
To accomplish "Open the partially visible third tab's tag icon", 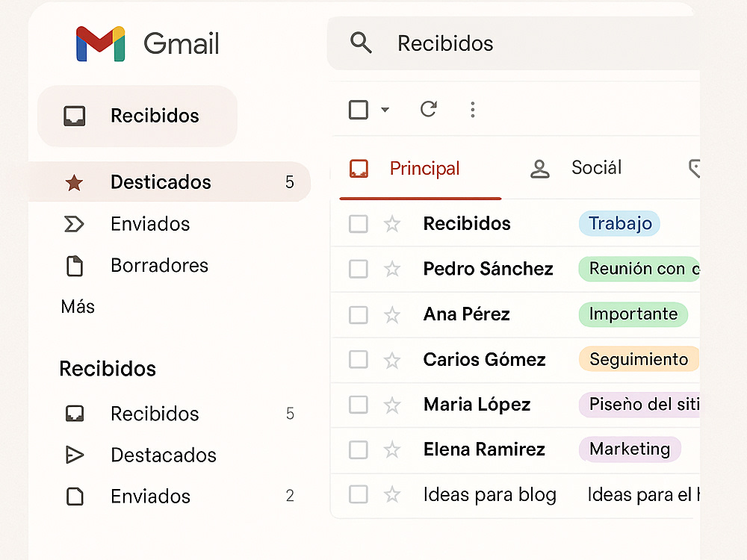I will point(695,169).
